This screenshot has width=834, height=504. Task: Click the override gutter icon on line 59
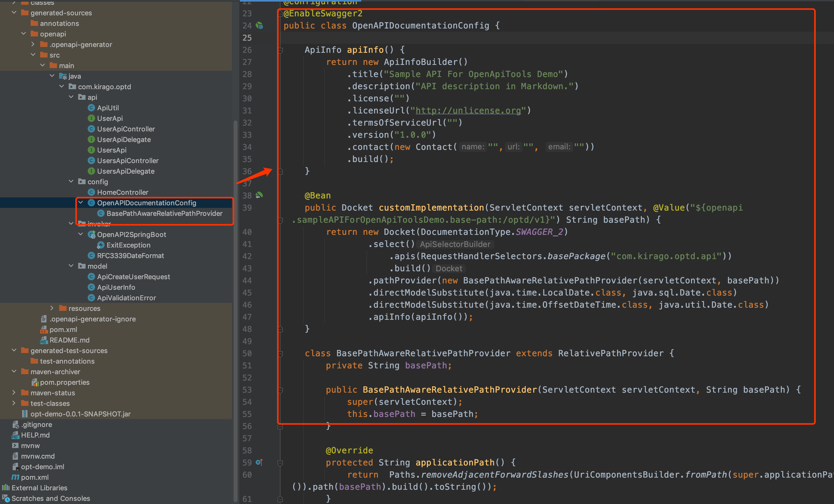coord(259,462)
